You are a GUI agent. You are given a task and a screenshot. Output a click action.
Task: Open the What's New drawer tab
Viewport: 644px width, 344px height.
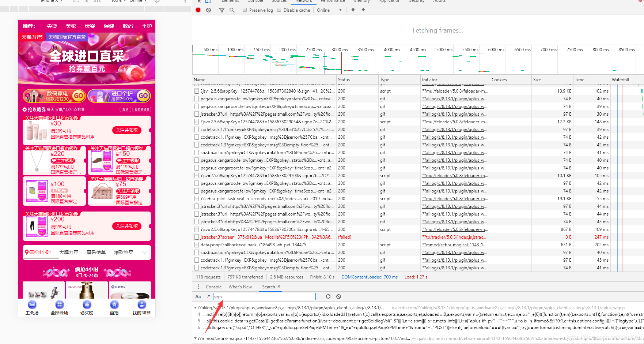[x=240, y=287]
